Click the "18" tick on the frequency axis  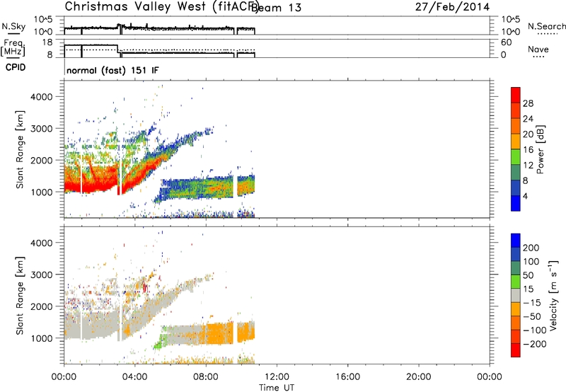[x=47, y=42]
